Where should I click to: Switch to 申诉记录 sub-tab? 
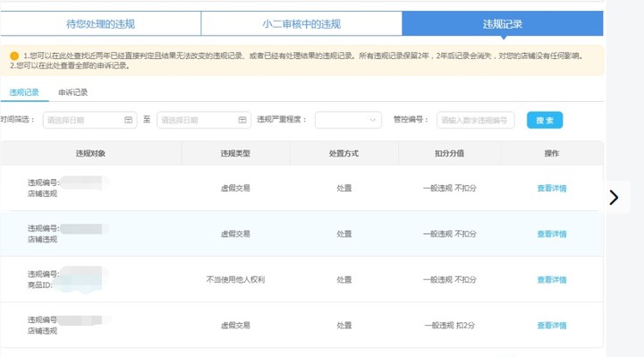coord(72,92)
